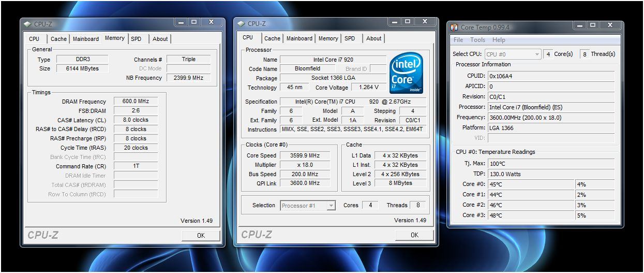Minimize the Core Temp window
This screenshot has height=273, width=644.
tap(579, 25)
